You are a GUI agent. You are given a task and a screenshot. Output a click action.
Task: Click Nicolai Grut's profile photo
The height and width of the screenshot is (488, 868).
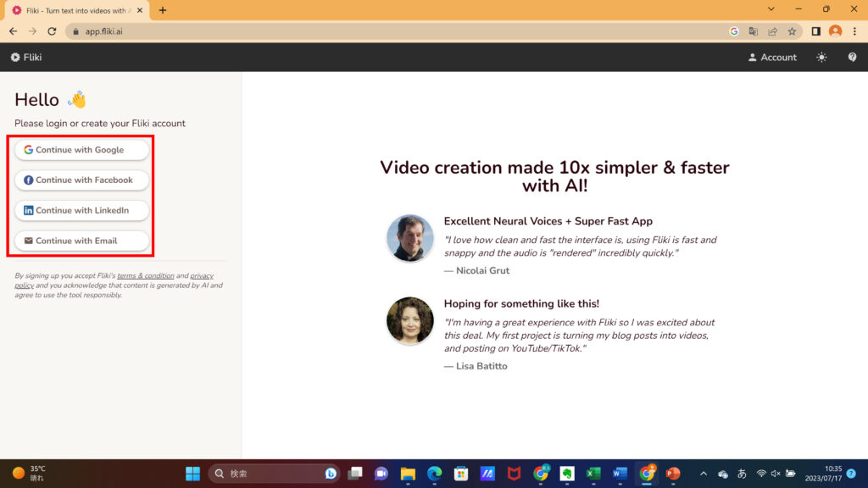pos(410,238)
